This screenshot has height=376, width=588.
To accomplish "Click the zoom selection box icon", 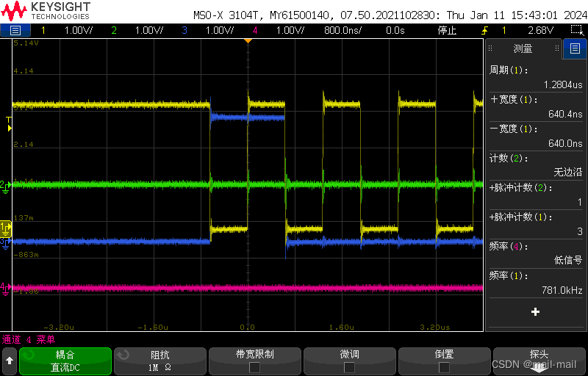I will point(576,30).
